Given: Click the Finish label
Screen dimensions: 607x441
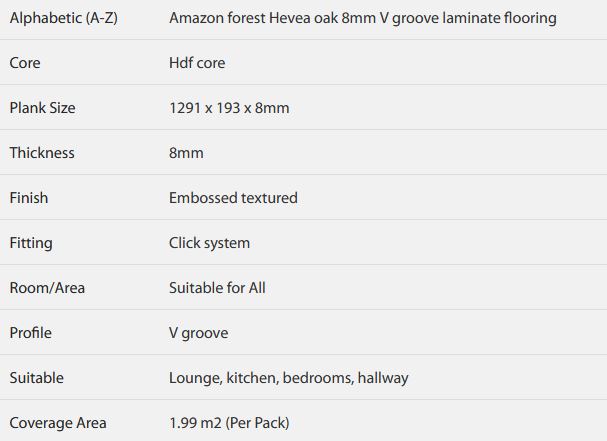Looking at the screenshot, I should 29,197.
